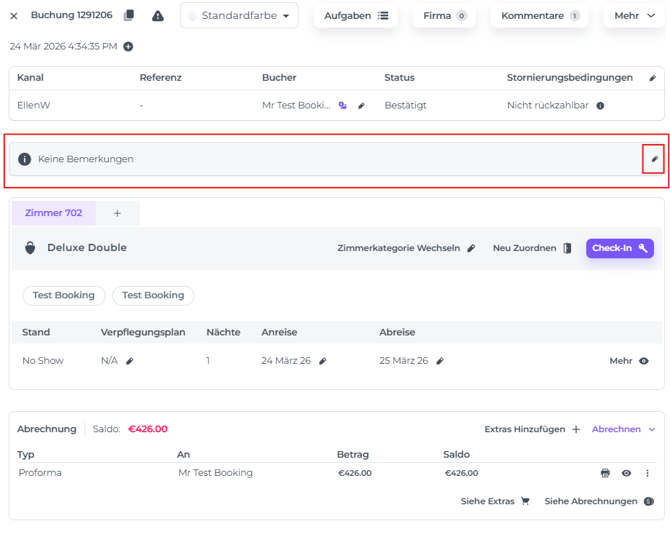The width and height of the screenshot is (670, 537).
Task: Open three-dot options for Proforma row
Action: tap(647, 473)
